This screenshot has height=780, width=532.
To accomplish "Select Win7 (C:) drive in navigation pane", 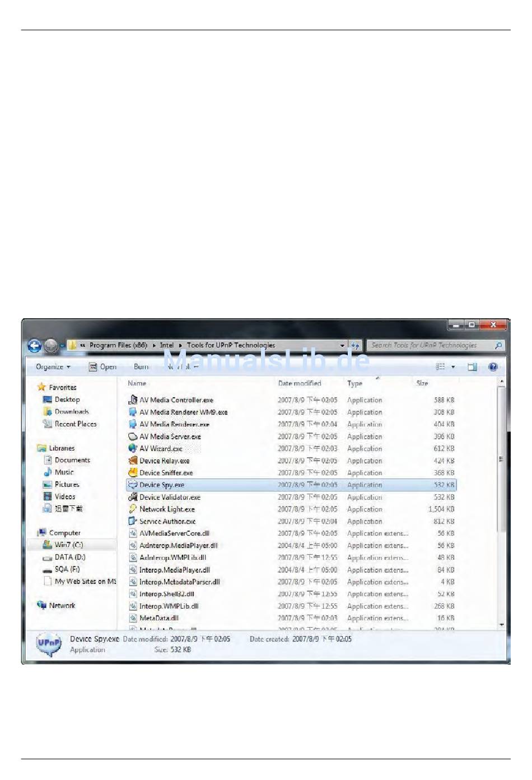I will [x=68, y=545].
